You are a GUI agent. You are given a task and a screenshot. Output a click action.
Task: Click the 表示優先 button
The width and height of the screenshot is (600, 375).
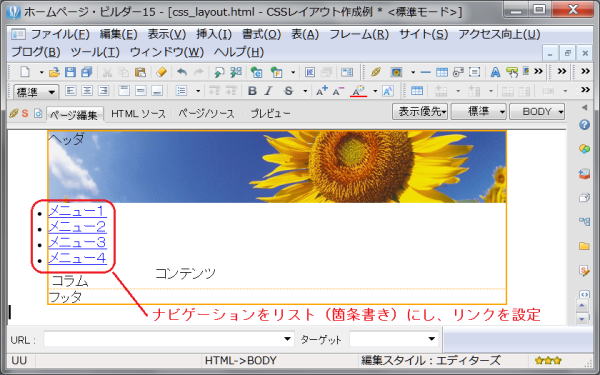click(x=420, y=112)
